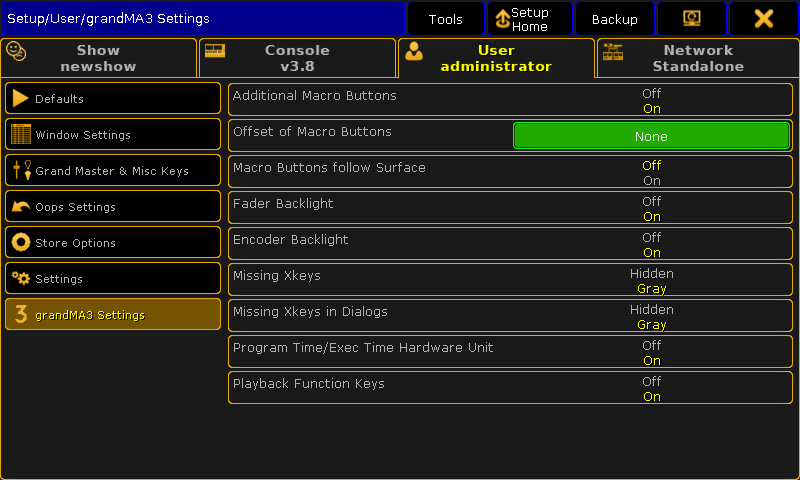Select grandMA3 Settings section
The image size is (800, 480).
(113, 314)
